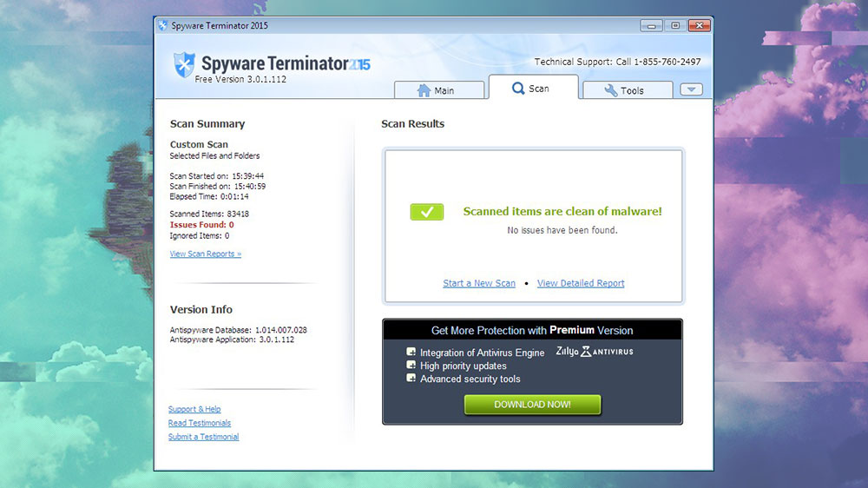Click the Zillya Antivirus logo
This screenshot has width=868, height=488.
[x=595, y=351]
